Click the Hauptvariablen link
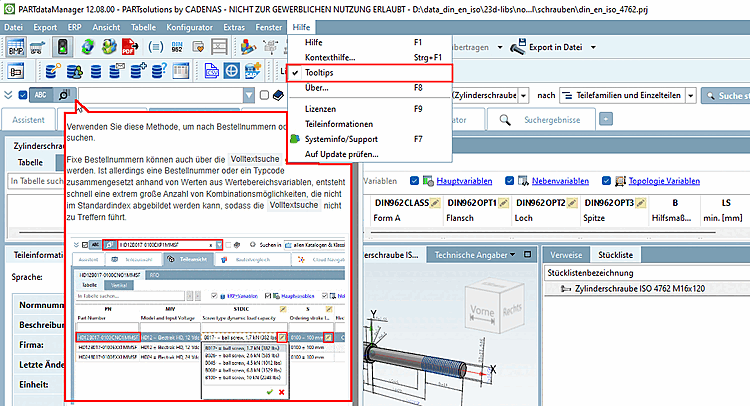 click(464, 181)
